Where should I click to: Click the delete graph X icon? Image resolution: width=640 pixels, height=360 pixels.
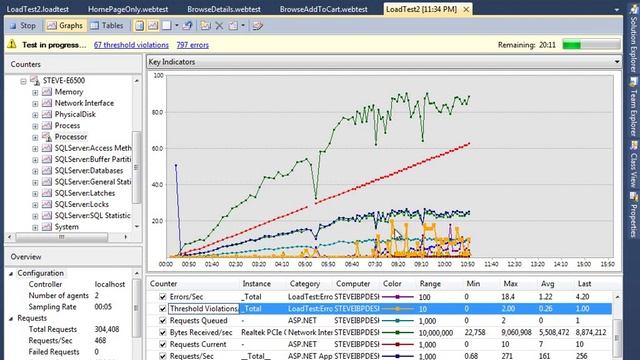[x=219, y=26]
